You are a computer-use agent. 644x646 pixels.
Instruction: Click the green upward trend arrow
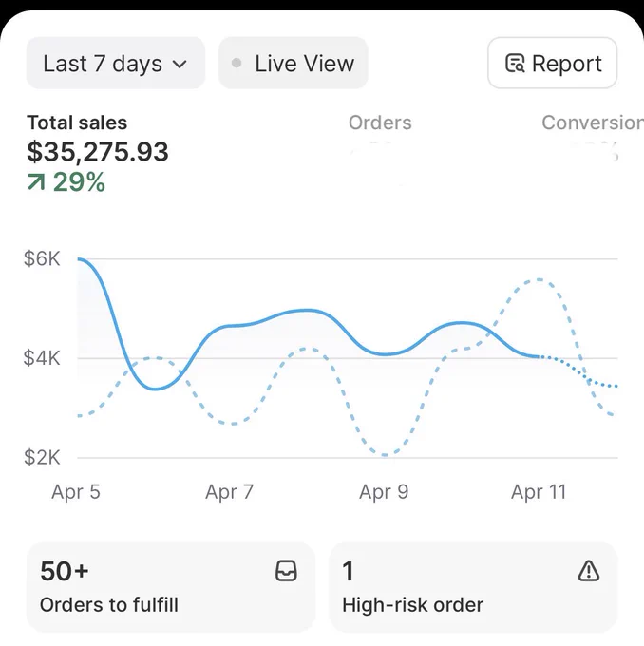pos(36,181)
